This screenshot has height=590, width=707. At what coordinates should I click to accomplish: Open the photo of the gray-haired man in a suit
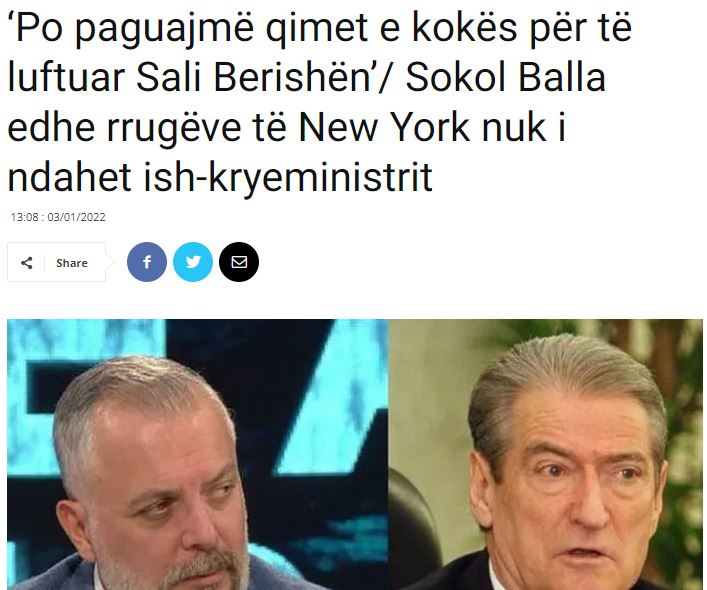tap(546, 454)
